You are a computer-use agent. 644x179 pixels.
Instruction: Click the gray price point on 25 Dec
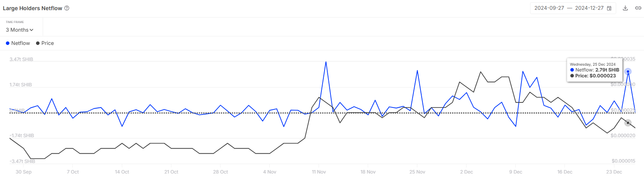pyautogui.click(x=628, y=123)
